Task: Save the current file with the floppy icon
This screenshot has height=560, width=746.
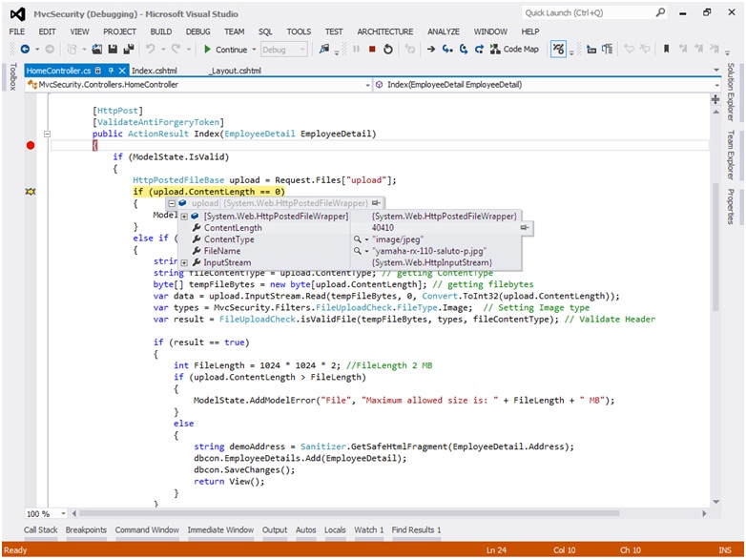Action: (x=113, y=49)
